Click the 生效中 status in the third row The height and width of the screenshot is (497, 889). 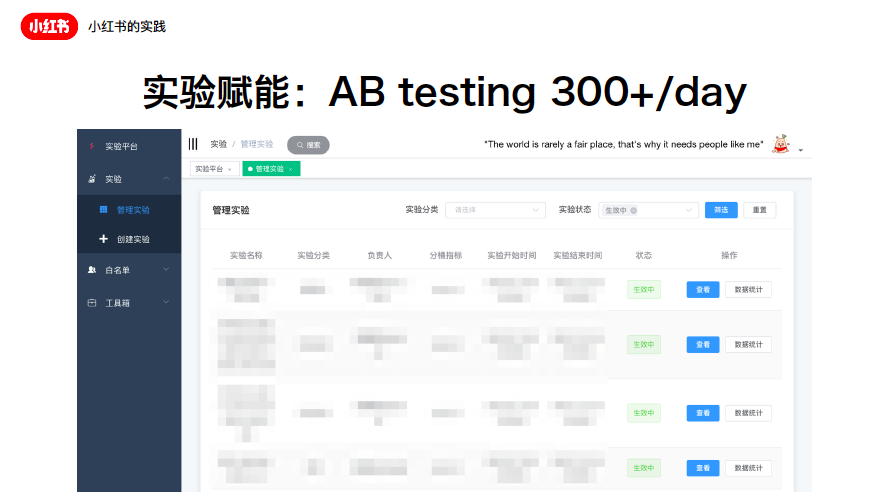click(644, 413)
